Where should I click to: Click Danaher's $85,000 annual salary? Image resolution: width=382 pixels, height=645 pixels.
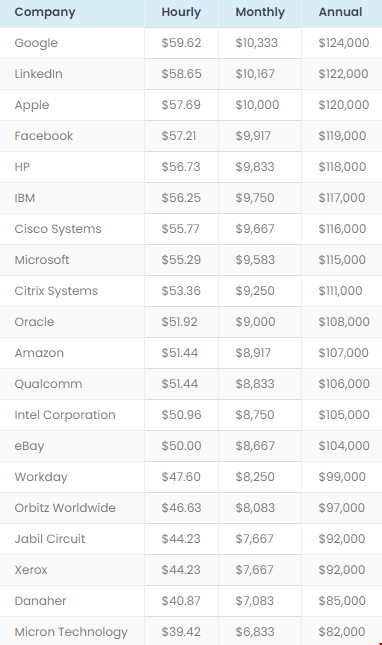click(x=342, y=601)
